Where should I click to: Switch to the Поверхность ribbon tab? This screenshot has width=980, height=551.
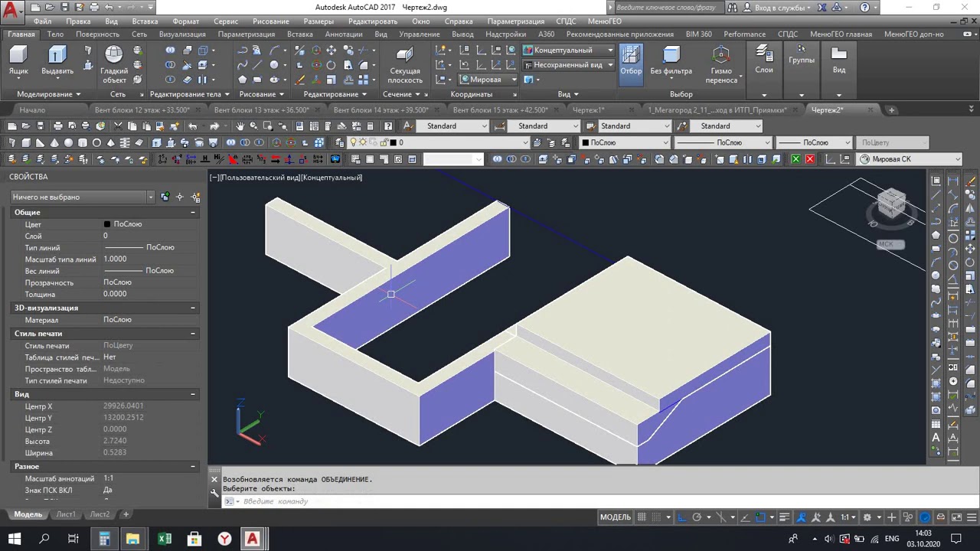pos(97,34)
